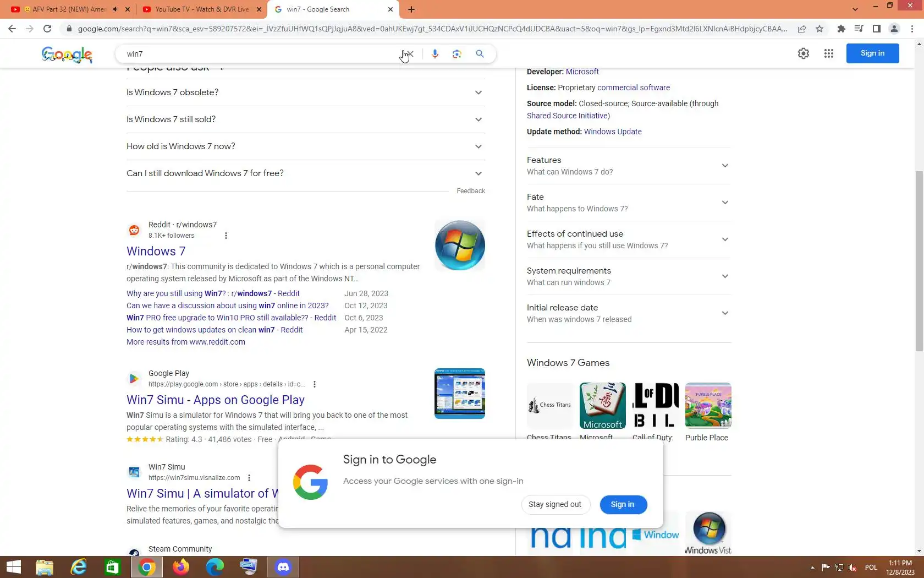Screen dimensions: 924x578
Task: Open More results from www.reddit.com
Action: (x=186, y=342)
